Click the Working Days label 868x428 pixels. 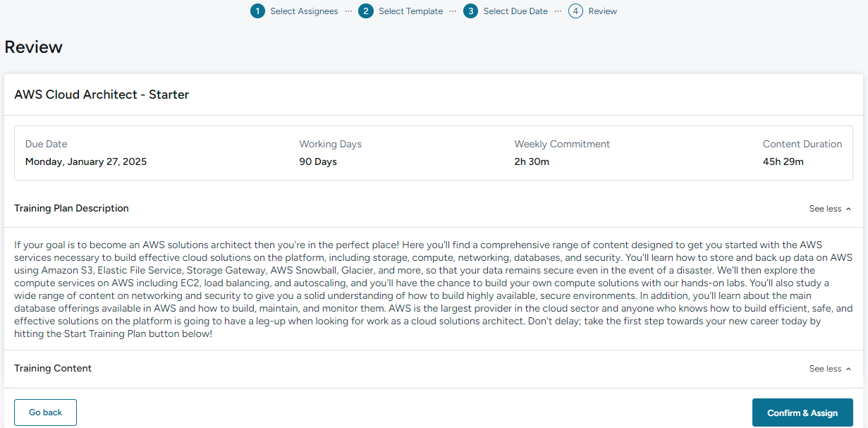click(331, 144)
